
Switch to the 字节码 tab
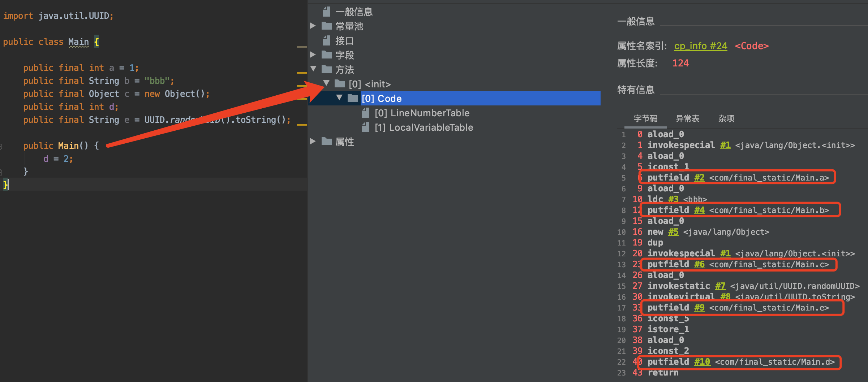(x=645, y=118)
